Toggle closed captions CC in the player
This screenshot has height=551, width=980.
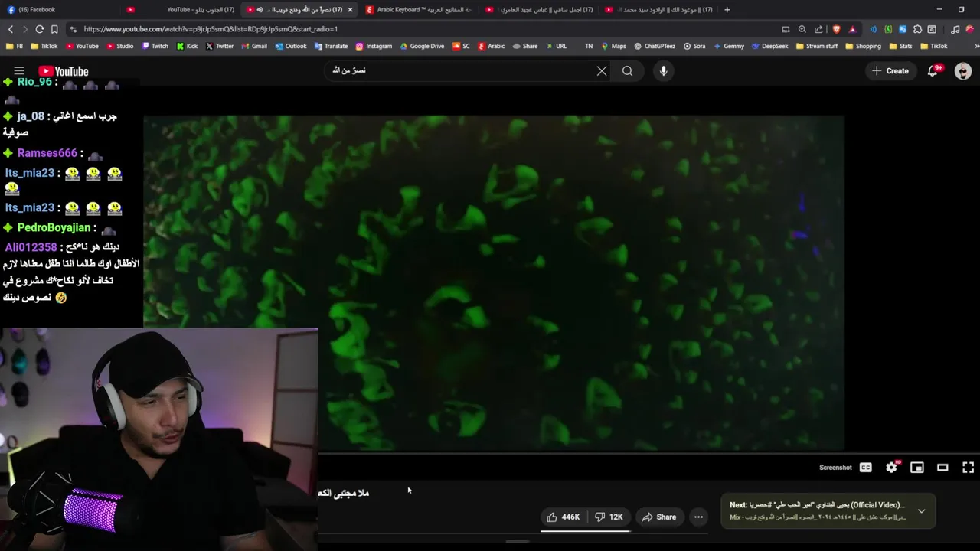(x=866, y=468)
